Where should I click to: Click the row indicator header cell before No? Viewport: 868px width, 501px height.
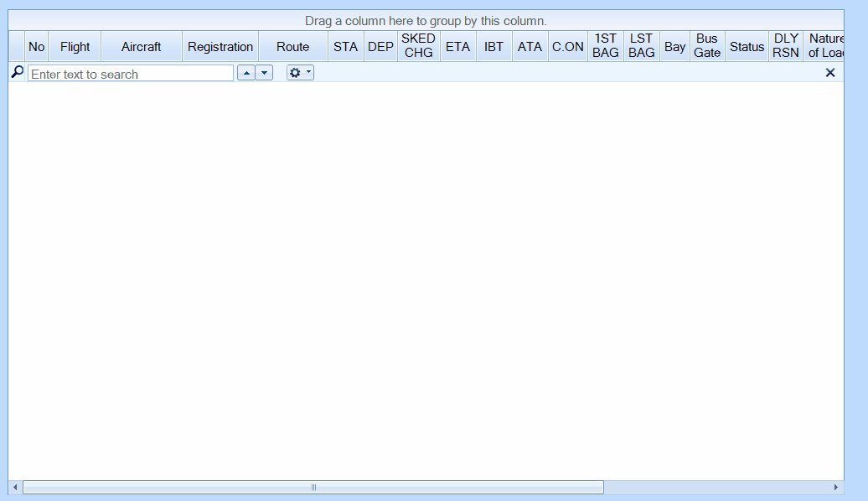click(17, 47)
